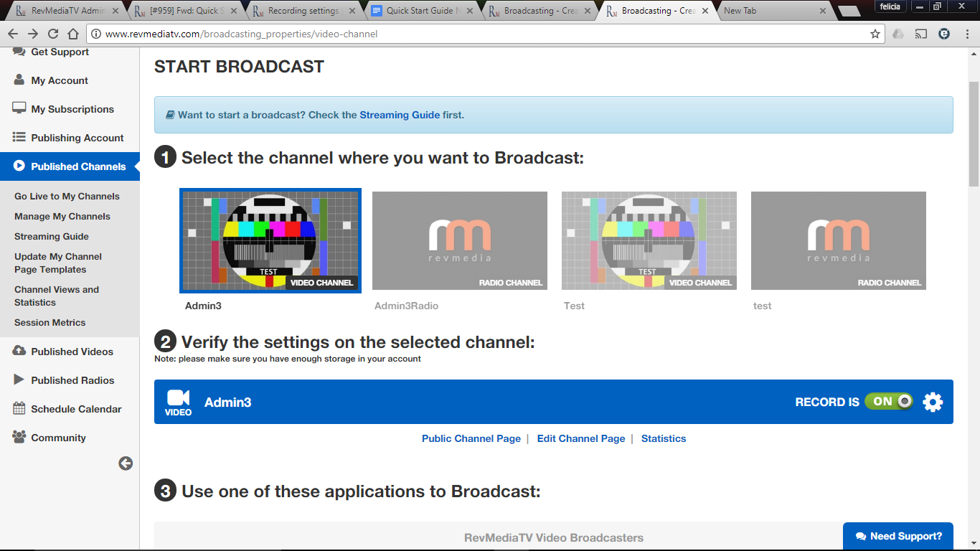
Task: Open the Statistics link below Admin3 bar
Action: click(664, 438)
